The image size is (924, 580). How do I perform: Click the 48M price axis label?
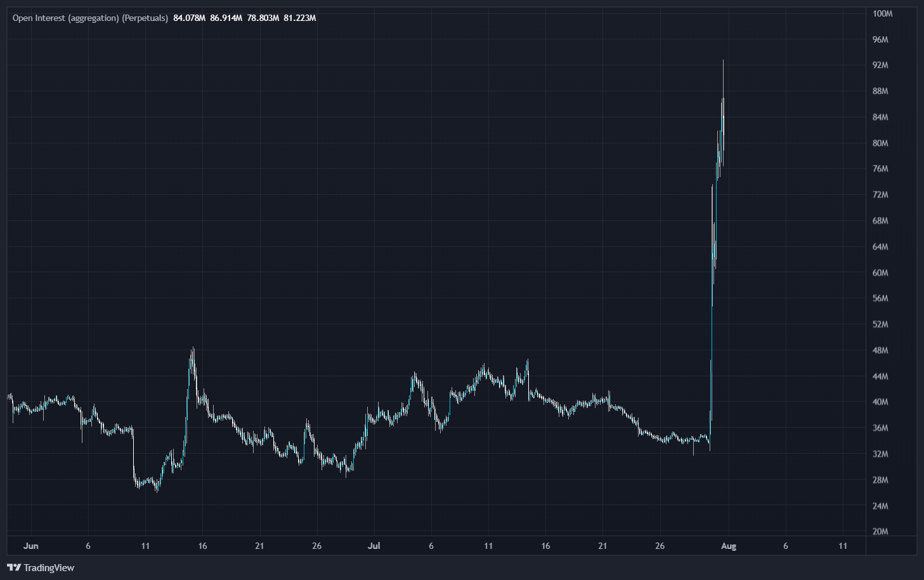(x=880, y=350)
